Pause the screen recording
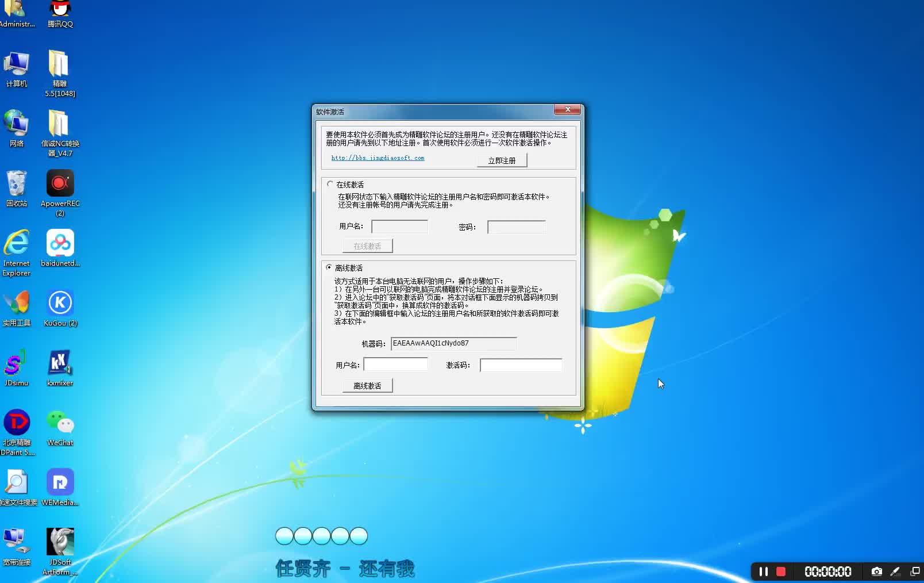Image resolution: width=924 pixels, height=583 pixels. point(763,572)
